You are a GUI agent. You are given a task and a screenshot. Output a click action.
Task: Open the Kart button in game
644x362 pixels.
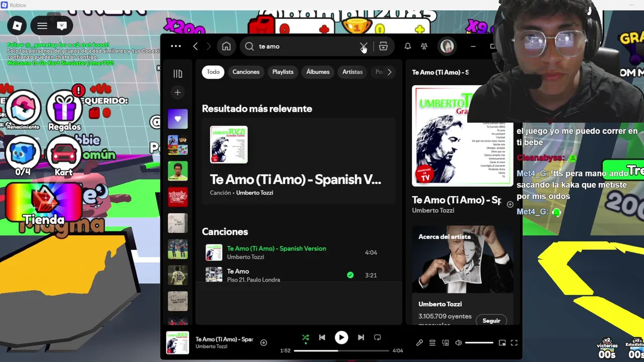coord(64,156)
